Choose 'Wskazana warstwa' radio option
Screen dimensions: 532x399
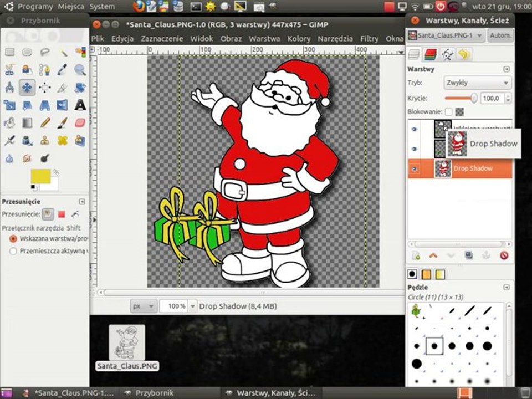click(x=13, y=239)
